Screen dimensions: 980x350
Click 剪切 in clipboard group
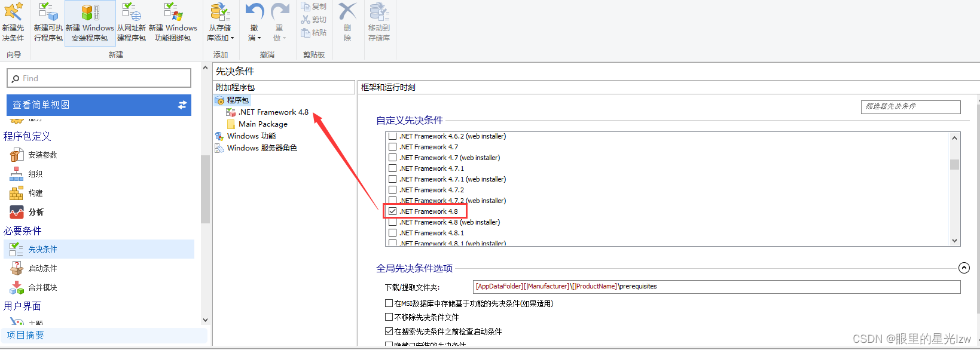314,20
